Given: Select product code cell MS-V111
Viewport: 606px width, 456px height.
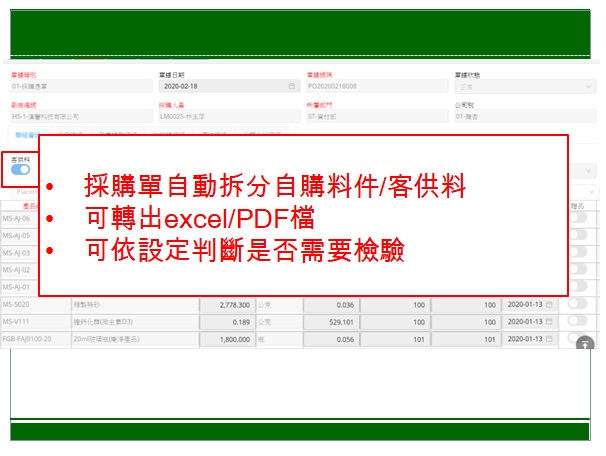Looking at the screenshot, I should click(x=36, y=322).
